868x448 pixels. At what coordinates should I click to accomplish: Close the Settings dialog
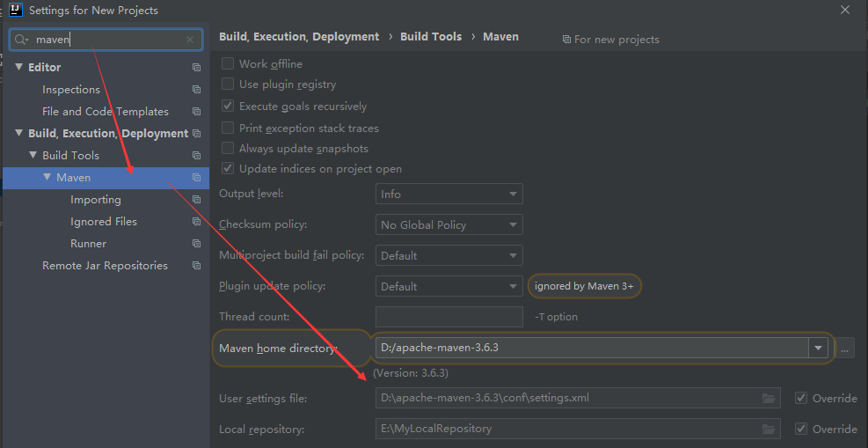(845, 10)
